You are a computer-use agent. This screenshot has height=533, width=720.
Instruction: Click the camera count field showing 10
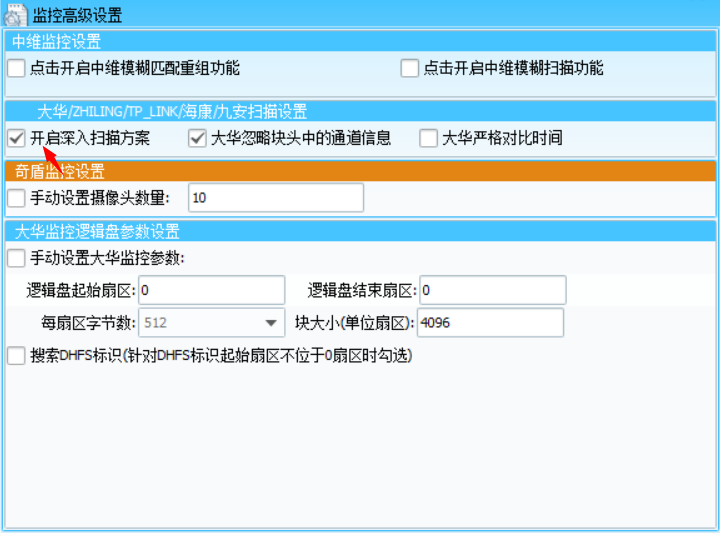(276, 198)
